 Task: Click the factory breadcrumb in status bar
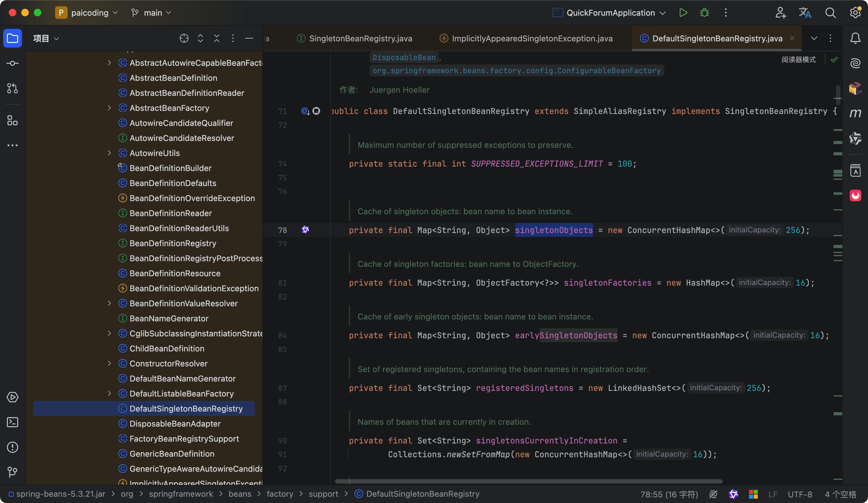point(280,494)
